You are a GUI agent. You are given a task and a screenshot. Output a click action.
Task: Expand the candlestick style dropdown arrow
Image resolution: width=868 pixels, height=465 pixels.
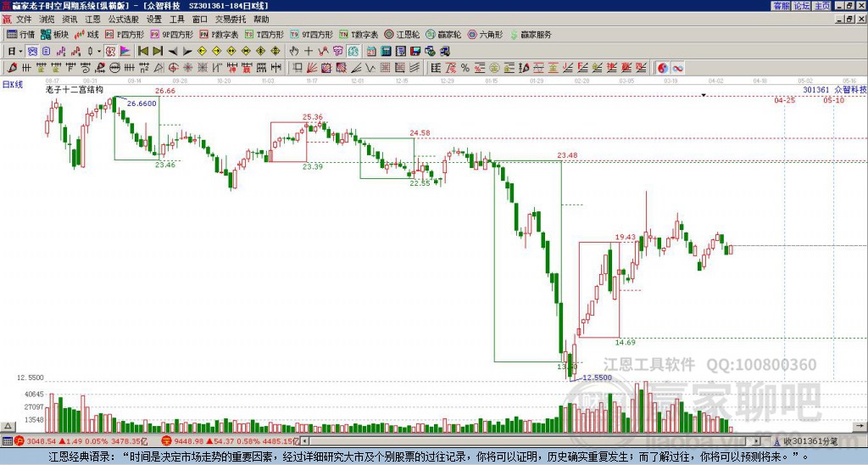99,52
